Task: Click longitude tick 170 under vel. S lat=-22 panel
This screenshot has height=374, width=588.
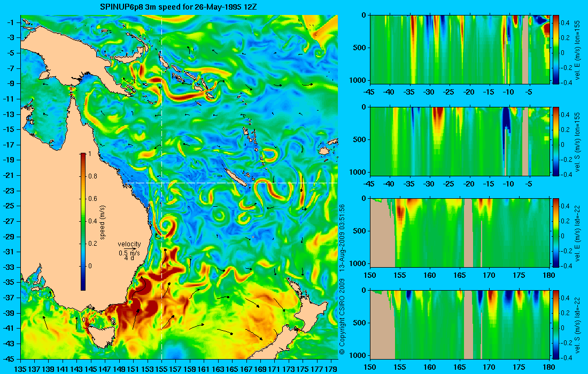Action: point(489,367)
